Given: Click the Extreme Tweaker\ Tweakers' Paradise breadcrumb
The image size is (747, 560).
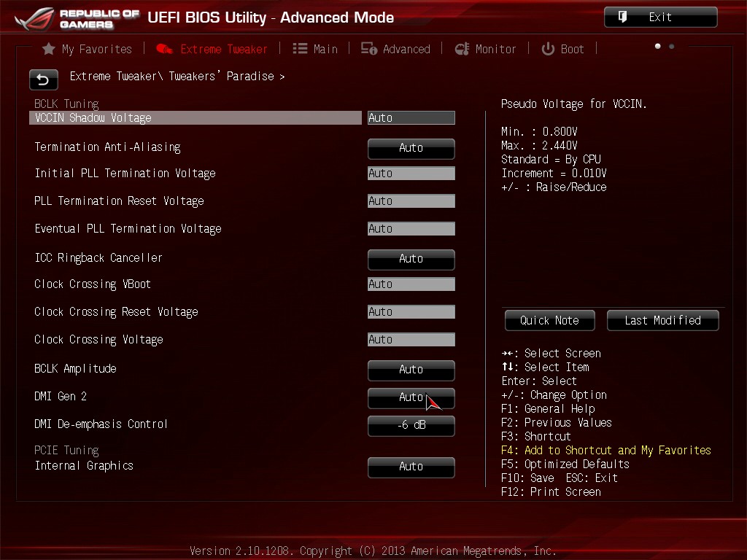Looking at the screenshot, I should pos(177,76).
